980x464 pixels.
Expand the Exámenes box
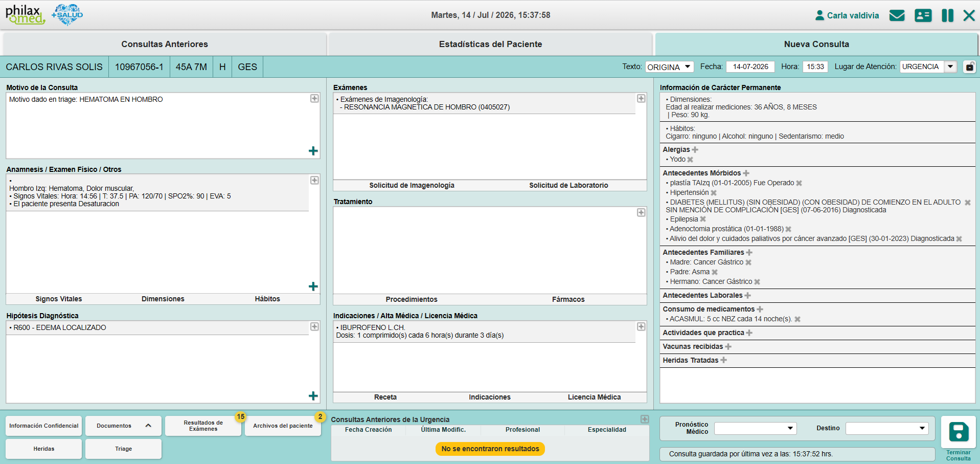pos(641,98)
